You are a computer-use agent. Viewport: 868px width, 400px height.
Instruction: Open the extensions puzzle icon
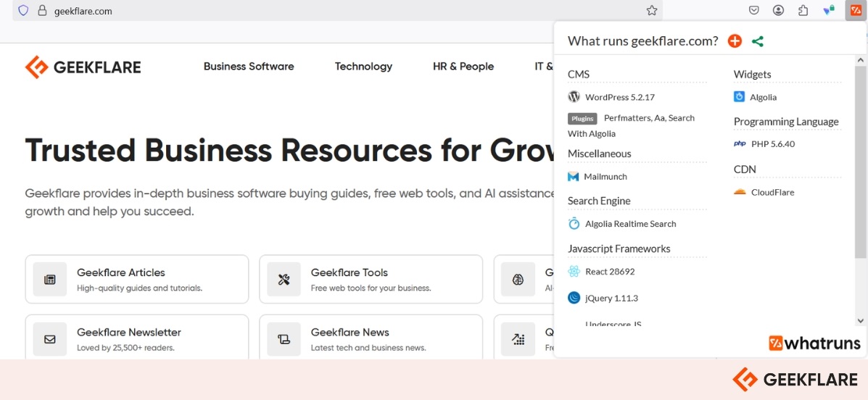point(803,10)
